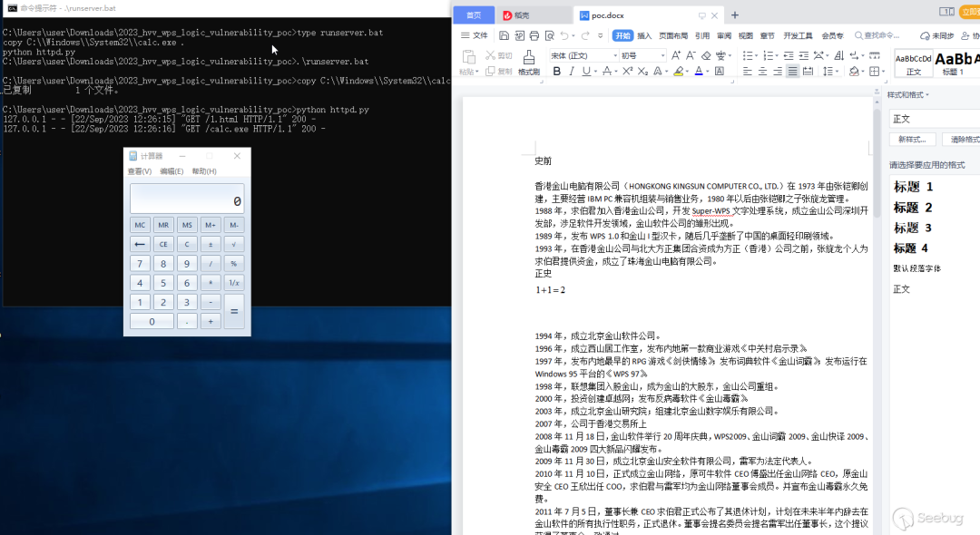Click the backspace arrow in Calculator
980x535 pixels.
[x=140, y=244]
